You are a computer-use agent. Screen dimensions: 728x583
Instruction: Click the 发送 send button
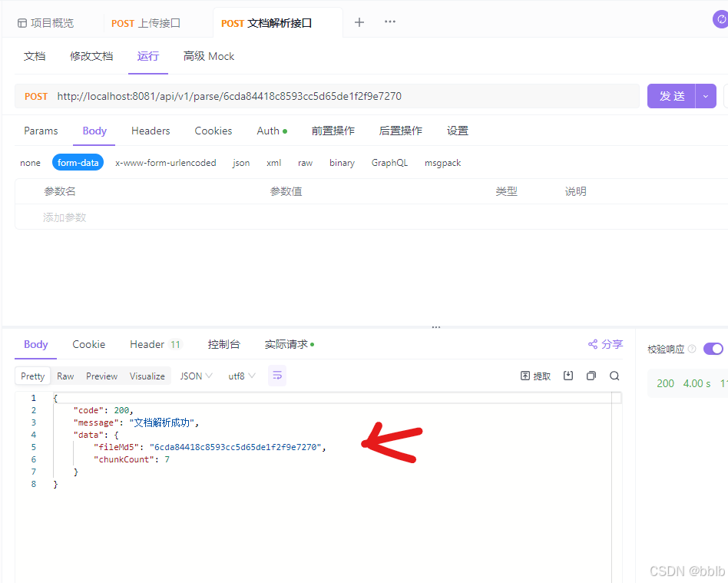click(670, 96)
